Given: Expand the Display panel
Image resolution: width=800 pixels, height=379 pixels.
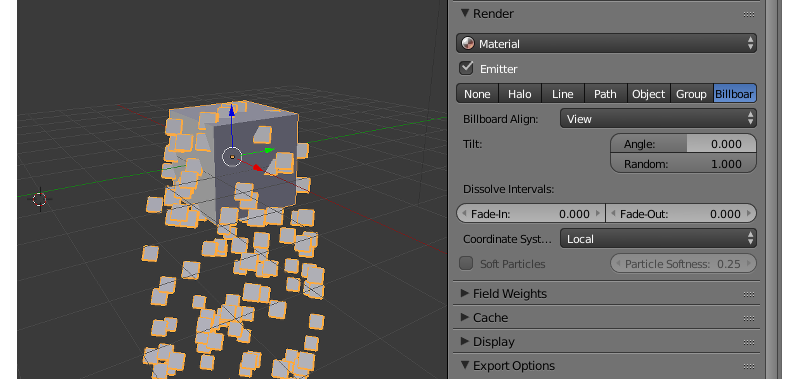Looking at the screenshot, I should point(465,341).
